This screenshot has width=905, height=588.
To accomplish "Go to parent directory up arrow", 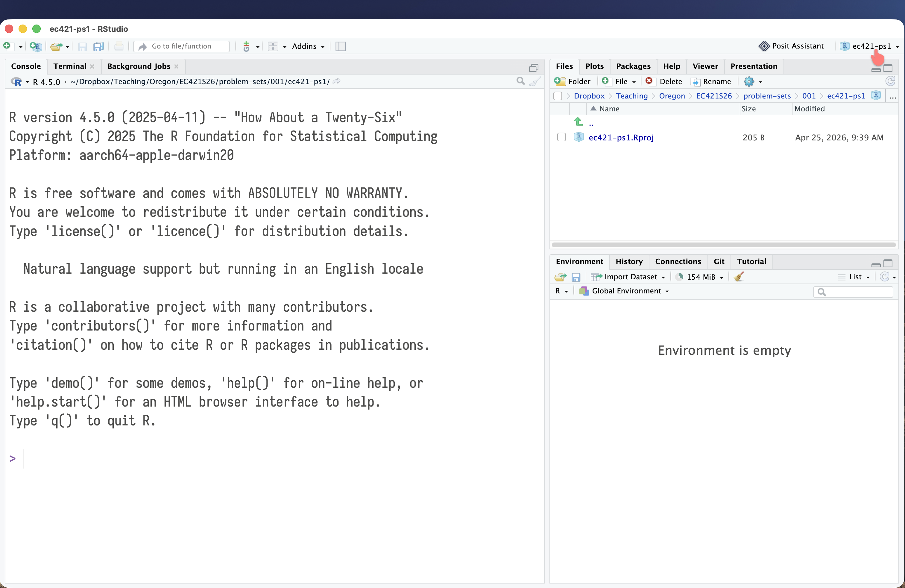I will coord(579,122).
